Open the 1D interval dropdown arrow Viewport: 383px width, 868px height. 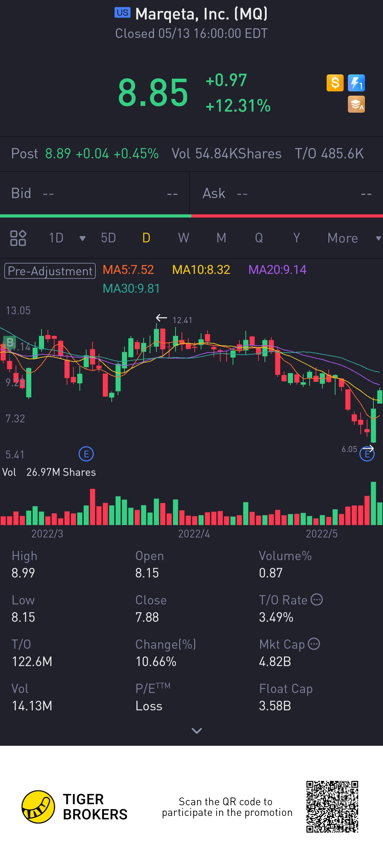[x=83, y=238]
